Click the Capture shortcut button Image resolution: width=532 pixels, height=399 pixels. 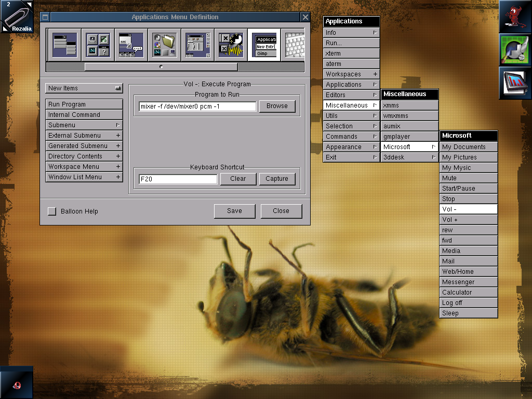point(276,179)
